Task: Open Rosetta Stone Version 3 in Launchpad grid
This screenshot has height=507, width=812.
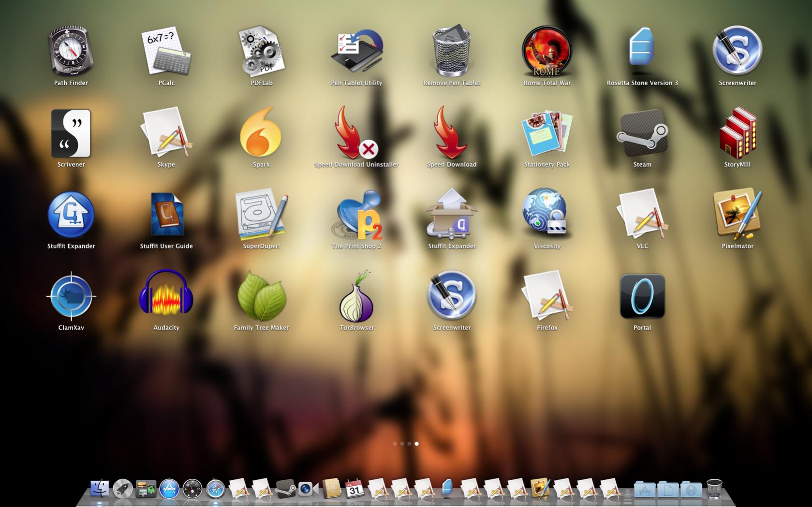Action: click(x=642, y=48)
